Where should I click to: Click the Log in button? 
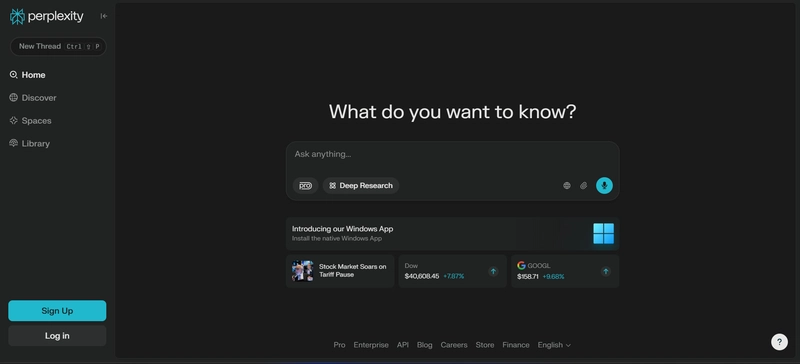[x=57, y=335]
